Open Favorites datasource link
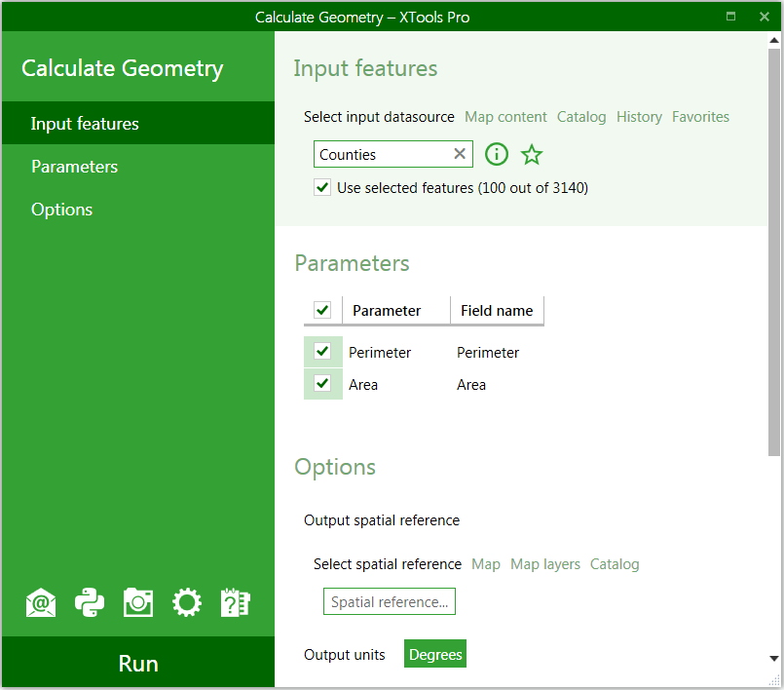Viewport: 784px width, 690px height. coord(700,117)
